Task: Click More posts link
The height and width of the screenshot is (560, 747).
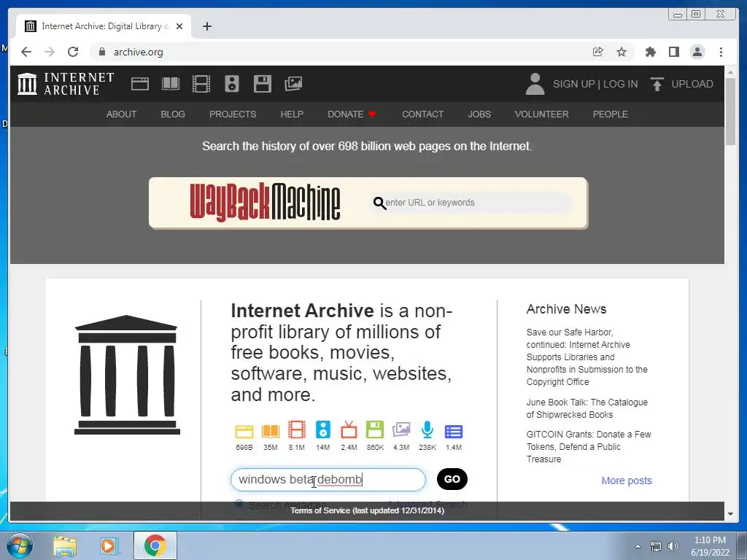Action: 627,481
